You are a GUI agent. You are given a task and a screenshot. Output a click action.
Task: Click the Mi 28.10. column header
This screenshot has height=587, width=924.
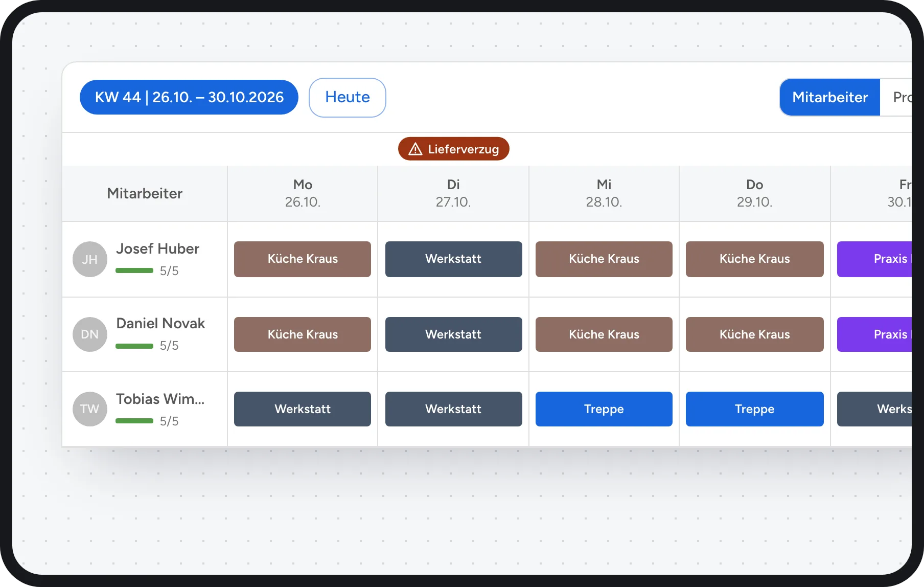point(604,193)
